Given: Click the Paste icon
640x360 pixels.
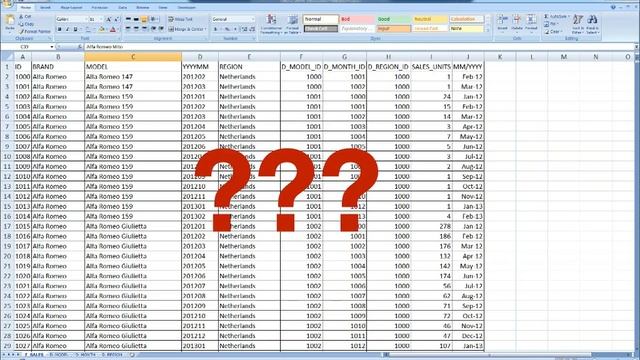Looking at the screenshot, I should [10, 20].
